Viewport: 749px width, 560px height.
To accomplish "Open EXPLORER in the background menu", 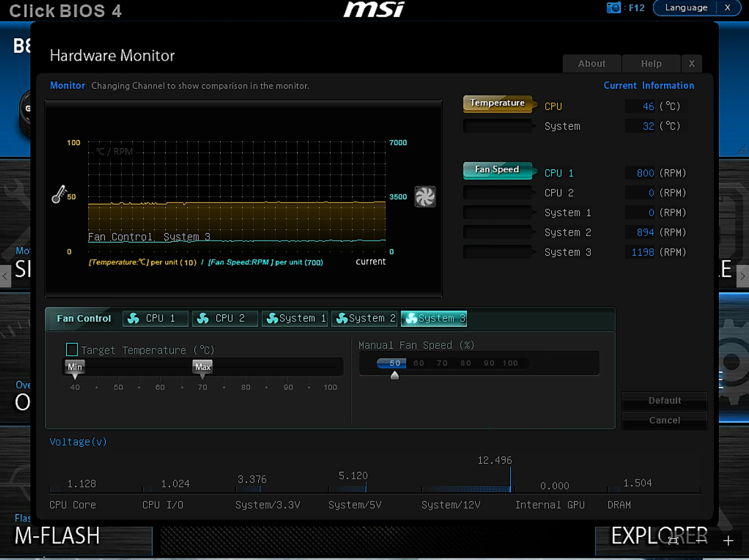I will point(659,536).
